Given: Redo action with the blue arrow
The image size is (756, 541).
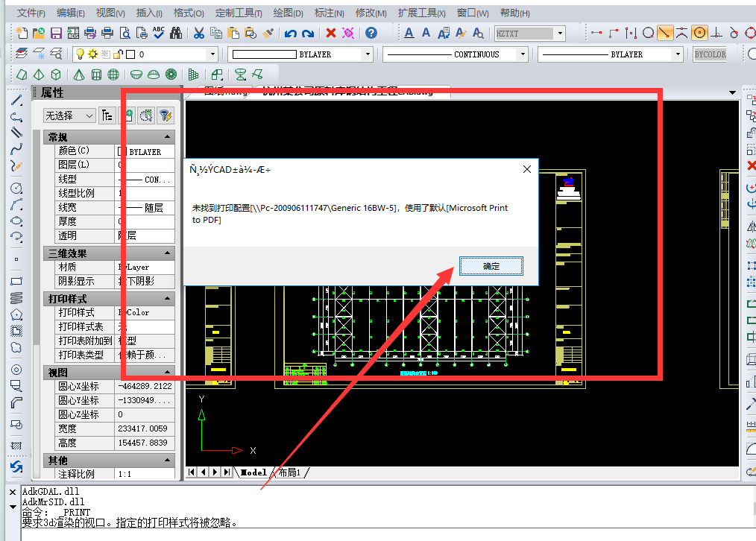Looking at the screenshot, I should [308, 34].
